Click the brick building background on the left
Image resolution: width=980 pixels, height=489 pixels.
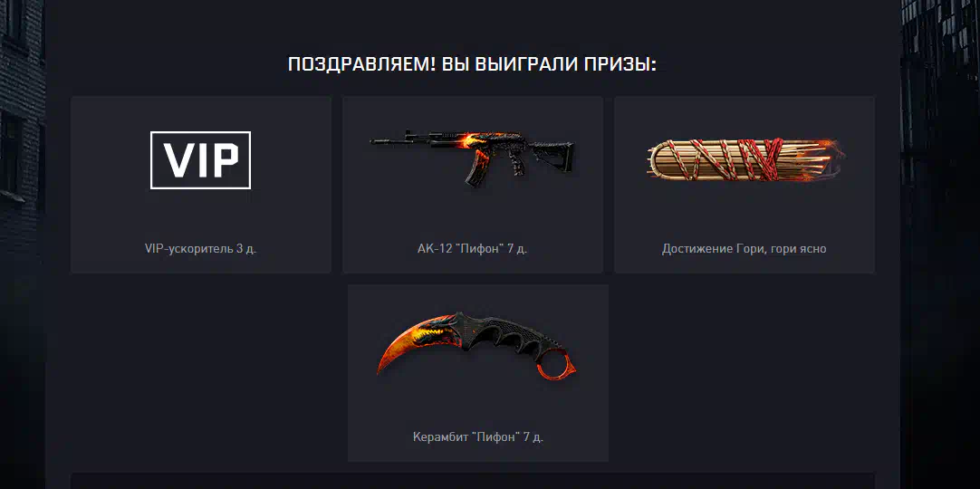pos(22,125)
